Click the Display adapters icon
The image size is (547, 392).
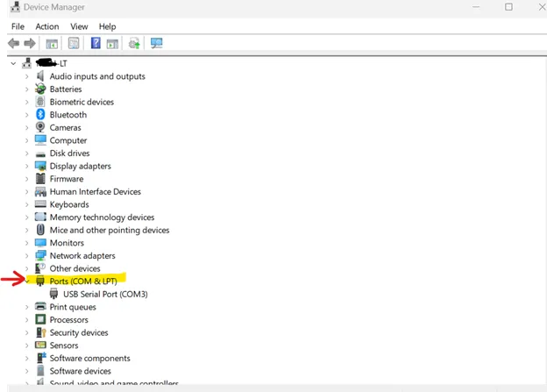coord(40,166)
